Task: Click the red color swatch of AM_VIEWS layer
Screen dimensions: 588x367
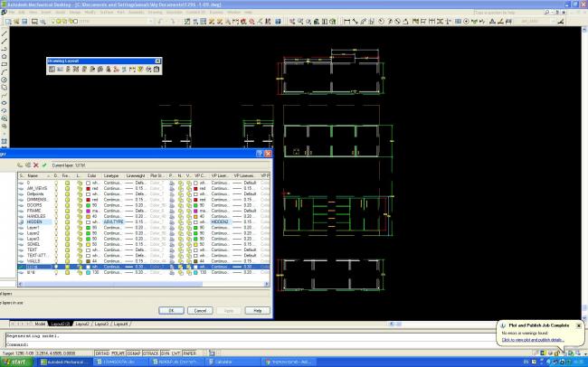Action: click(87, 188)
